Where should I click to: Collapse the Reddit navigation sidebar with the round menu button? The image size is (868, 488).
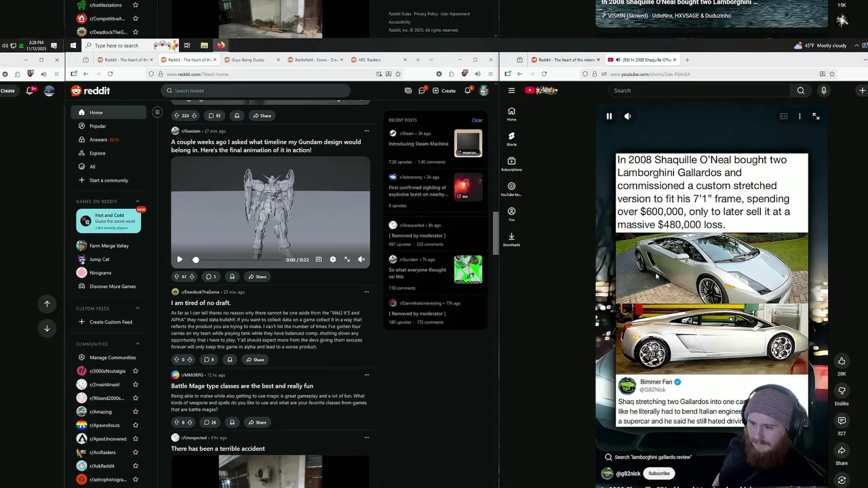[x=157, y=113]
